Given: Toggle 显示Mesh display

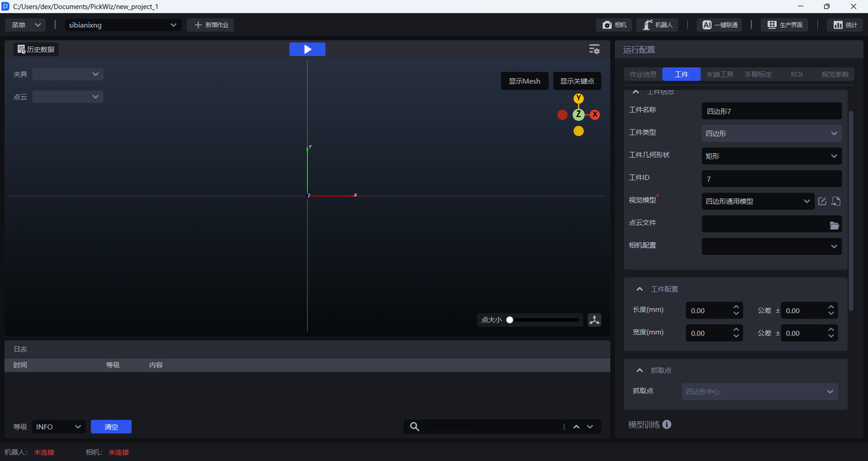Looking at the screenshot, I should coord(524,81).
